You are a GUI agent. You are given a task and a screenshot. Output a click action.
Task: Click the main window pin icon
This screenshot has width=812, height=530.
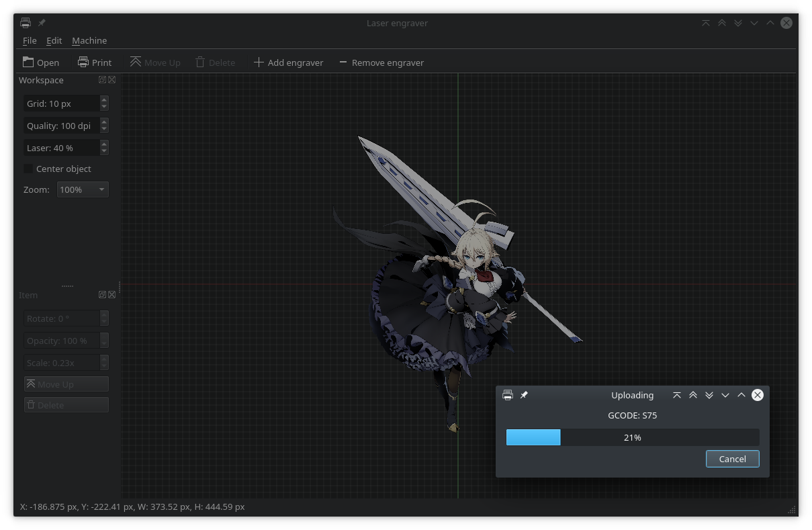(x=42, y=23)
